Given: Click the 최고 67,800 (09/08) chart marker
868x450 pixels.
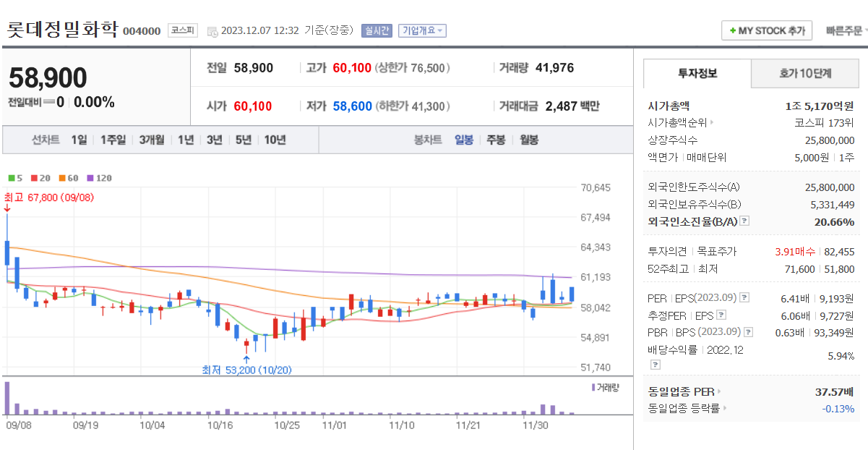Looking at the screenshot, I should point(49,198).
